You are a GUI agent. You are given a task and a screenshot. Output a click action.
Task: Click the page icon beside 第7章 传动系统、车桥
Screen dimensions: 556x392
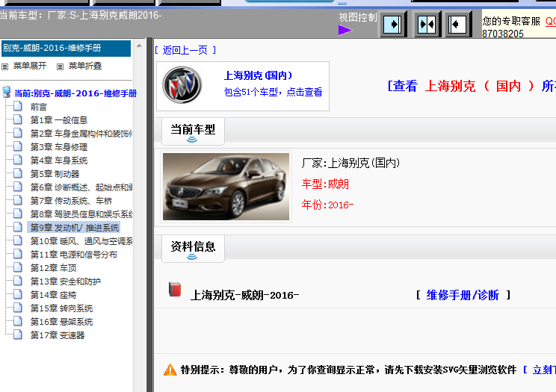(x=18, y=200)
